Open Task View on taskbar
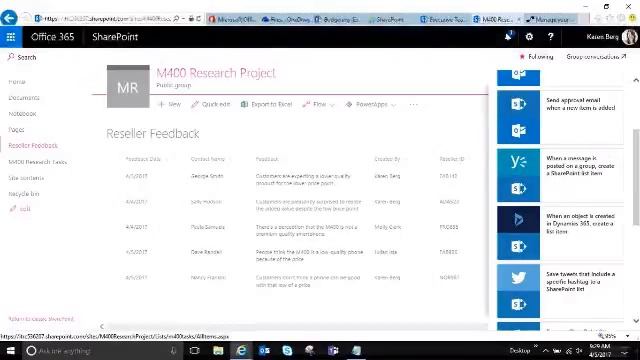Image resolution: width=640 pixels, height=360 pixels. (x=195, y=351)
